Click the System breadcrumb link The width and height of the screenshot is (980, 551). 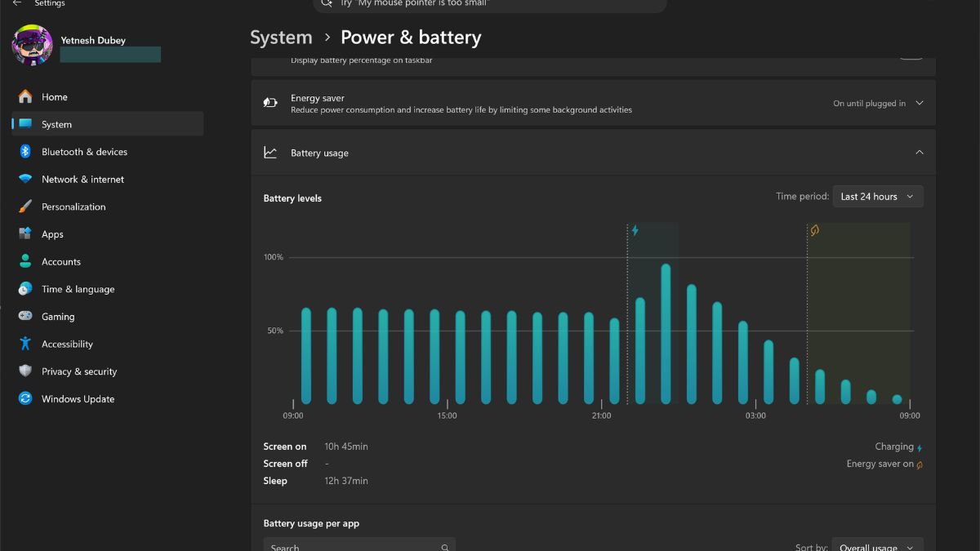[x=281, y=38]
